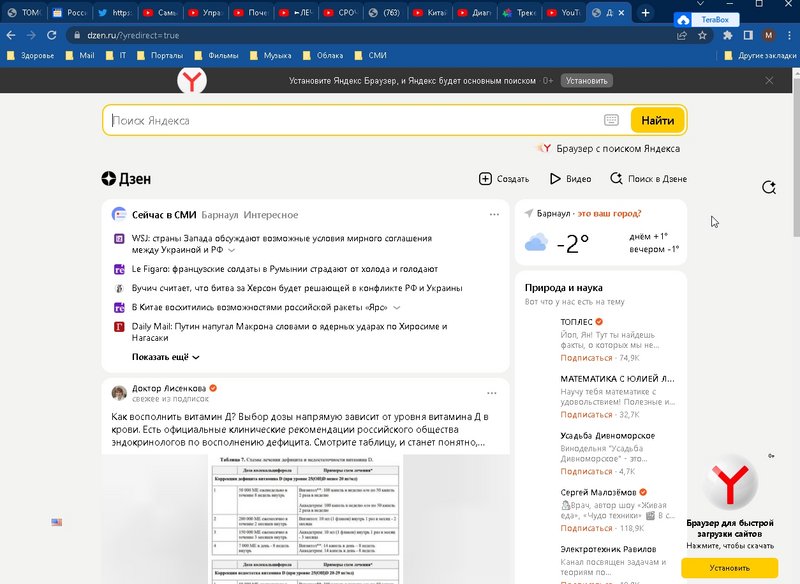The width and height of the screenshot is (800, 584).
Task: Select the Сейчас в СМИ tab
Action: 164,215
